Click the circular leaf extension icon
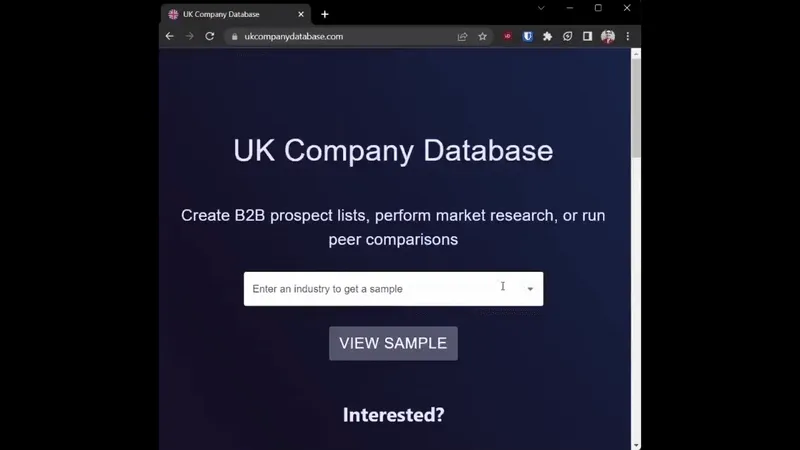 [x=567, y=36]
